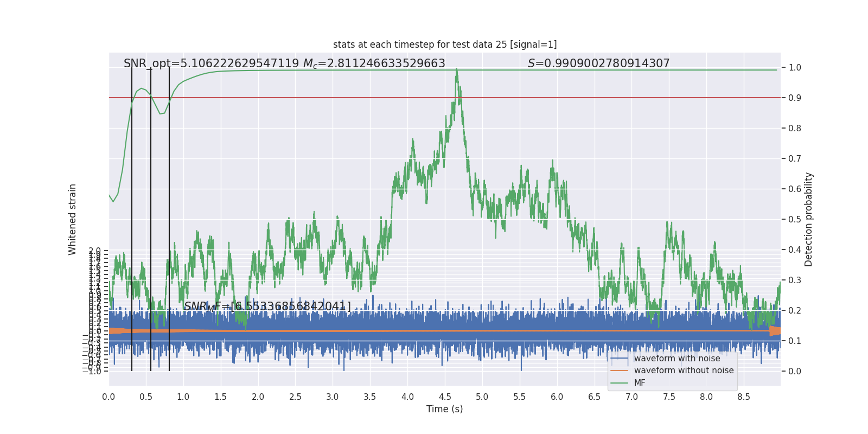The image size is (868, 434).
Task: Select the SNR_opt=5.106222629547119 annotation
Action: click(x=211, y=63)
